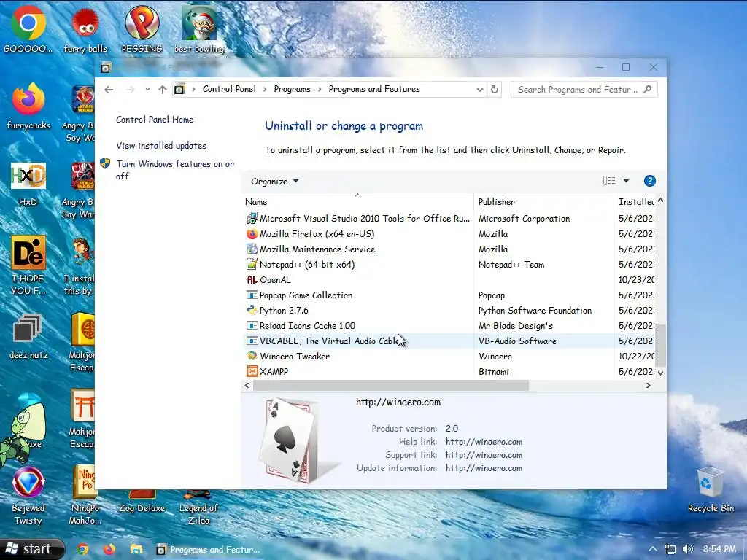The image size is (747, 560).
Task: Go up one level with the Up arrow
Action: pos(163,90)
